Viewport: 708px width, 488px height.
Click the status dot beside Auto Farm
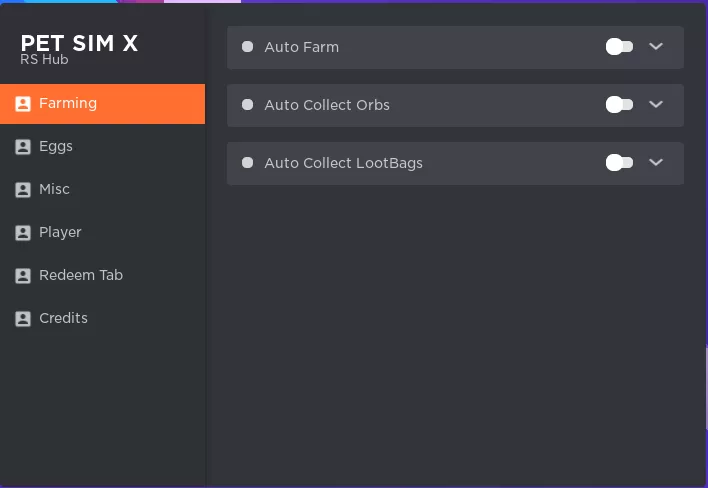tap(247, 46)
